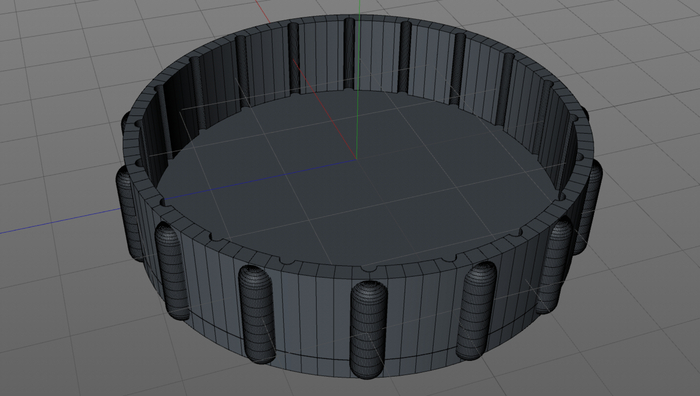The height and width of the screenshot is (396, 700).
Task: Select the semicircular rim notch above the left-front capsule
Action: [x=287, y=261]
